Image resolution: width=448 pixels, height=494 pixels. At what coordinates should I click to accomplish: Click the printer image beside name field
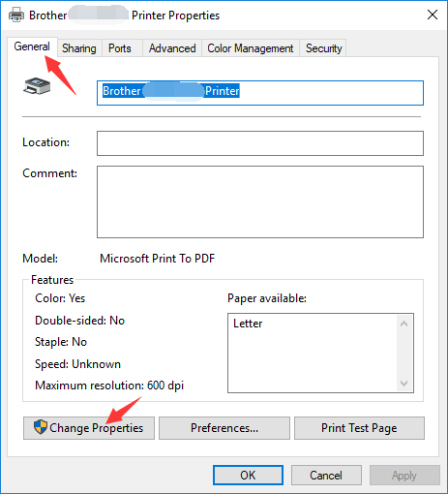(x=37, y=86)
